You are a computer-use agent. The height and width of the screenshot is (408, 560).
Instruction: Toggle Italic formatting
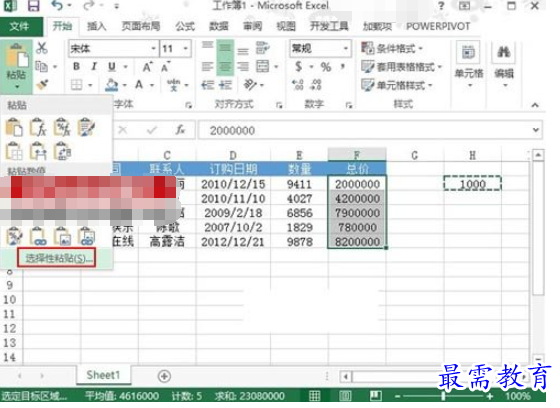[x=94, y=66]
